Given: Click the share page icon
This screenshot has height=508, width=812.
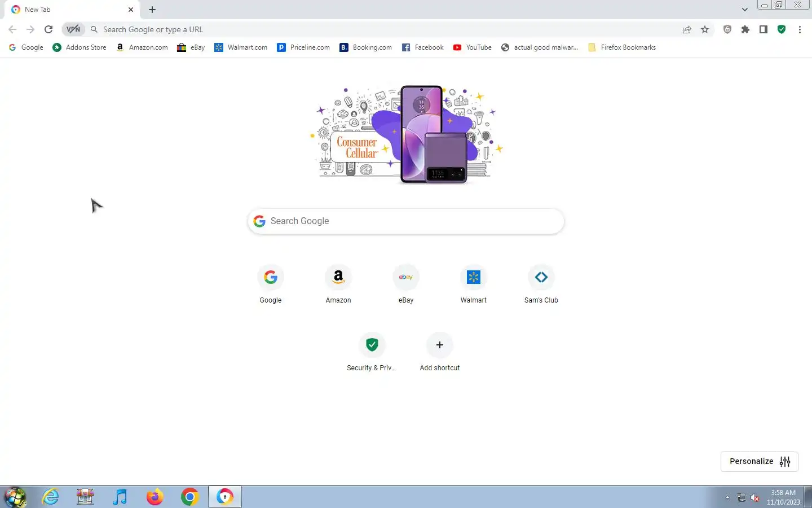Looking at the screenshot, I should pyautogui.click(x=687, y=29).
